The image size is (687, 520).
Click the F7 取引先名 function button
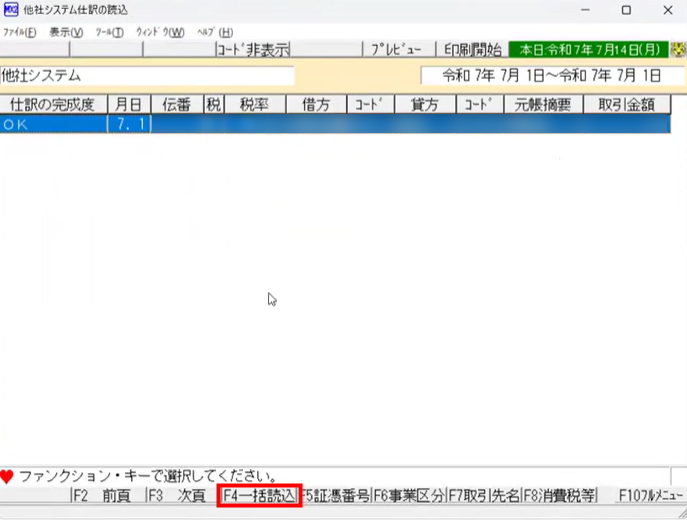click(483, 495)
